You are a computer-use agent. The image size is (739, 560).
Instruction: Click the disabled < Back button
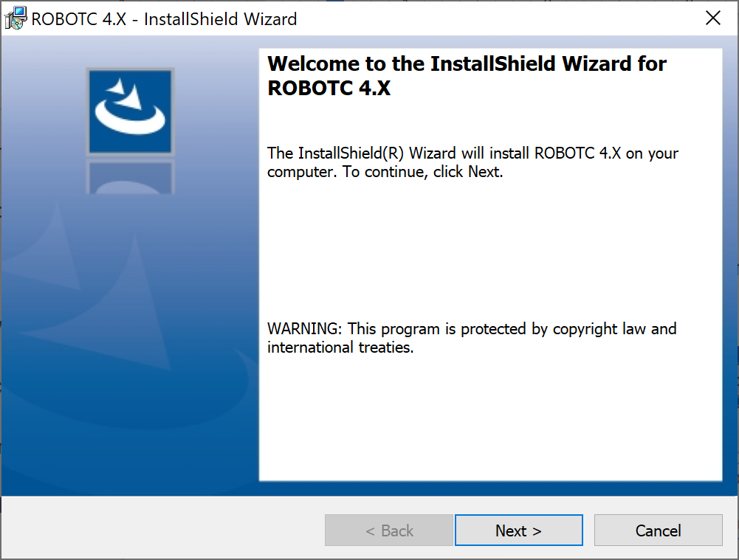pos(388,530)
